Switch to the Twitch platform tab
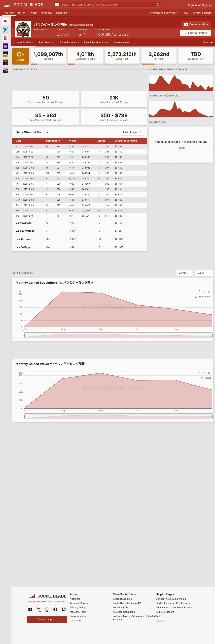This screenshot has width=215, height=644. click(33, 13)
